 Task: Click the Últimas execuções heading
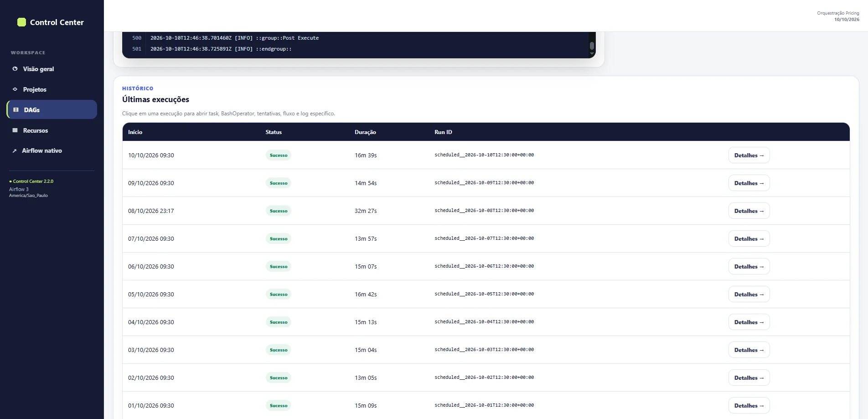click(155, 99)
